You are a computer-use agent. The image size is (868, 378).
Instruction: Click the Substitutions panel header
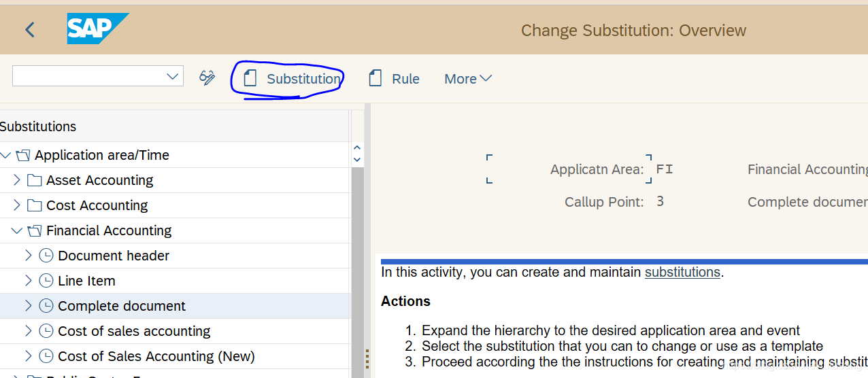(x=38, y=126)
